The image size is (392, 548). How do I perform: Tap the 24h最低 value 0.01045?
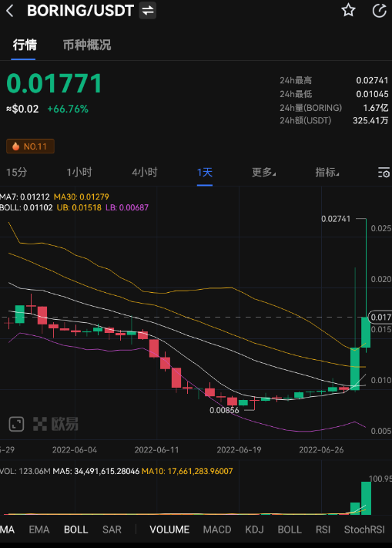click(372, 94)
